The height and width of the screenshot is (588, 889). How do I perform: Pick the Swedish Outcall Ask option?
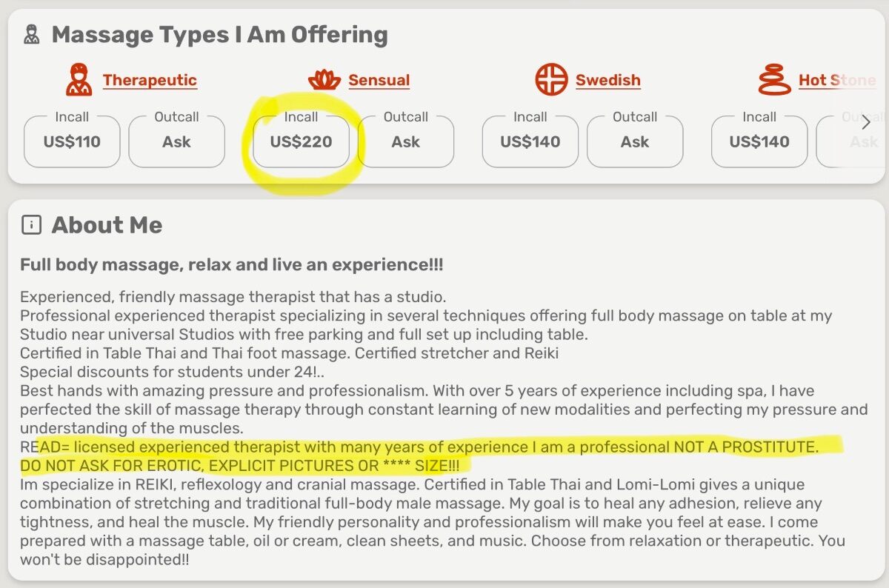pos(635,141)
